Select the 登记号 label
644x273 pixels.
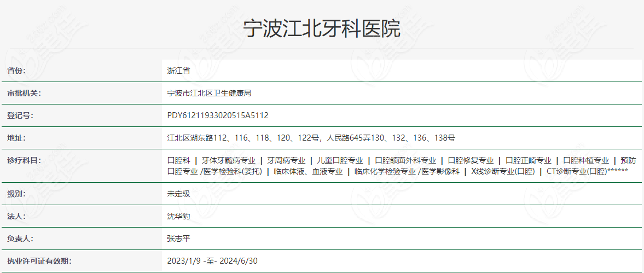tap(20, 115)
